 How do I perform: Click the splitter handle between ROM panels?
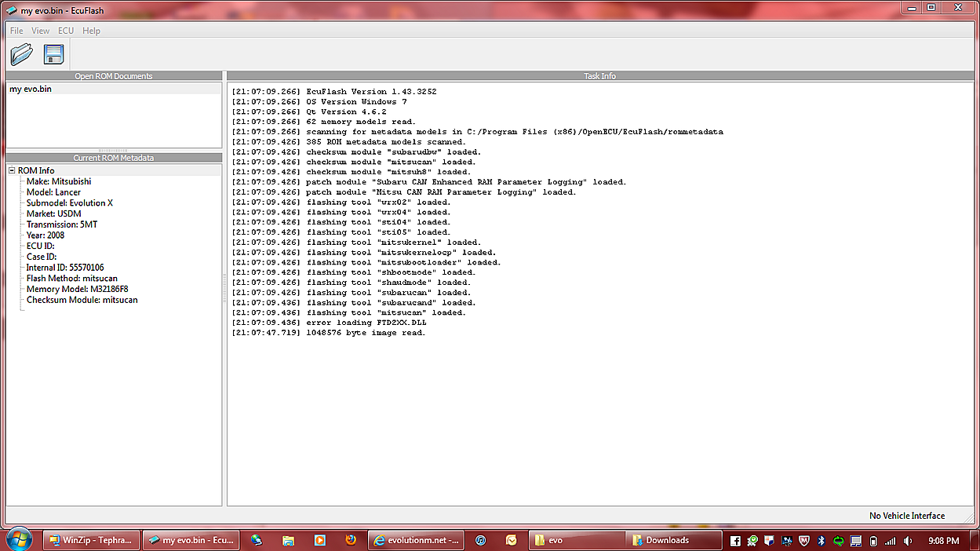(x=114, y=150)
